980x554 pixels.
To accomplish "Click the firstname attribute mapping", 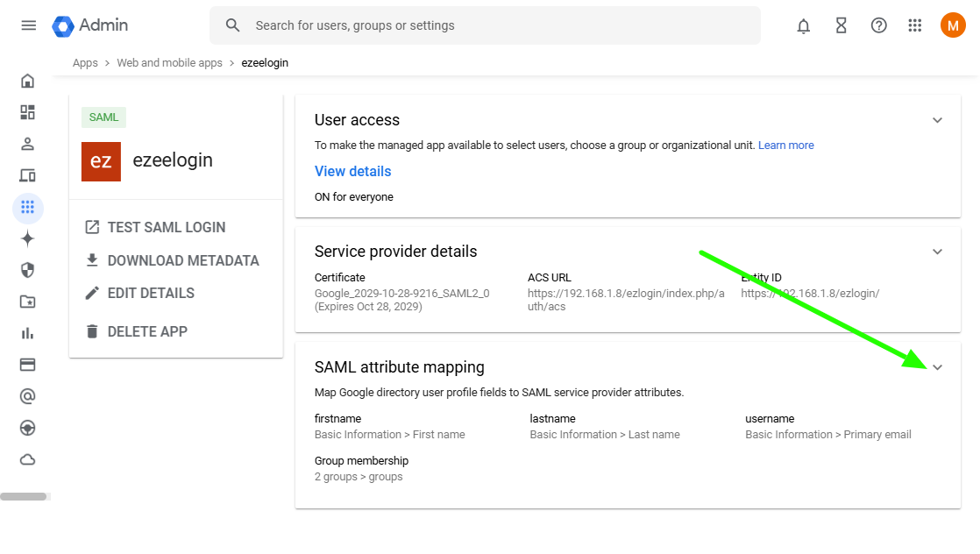I will pos(389,426).
